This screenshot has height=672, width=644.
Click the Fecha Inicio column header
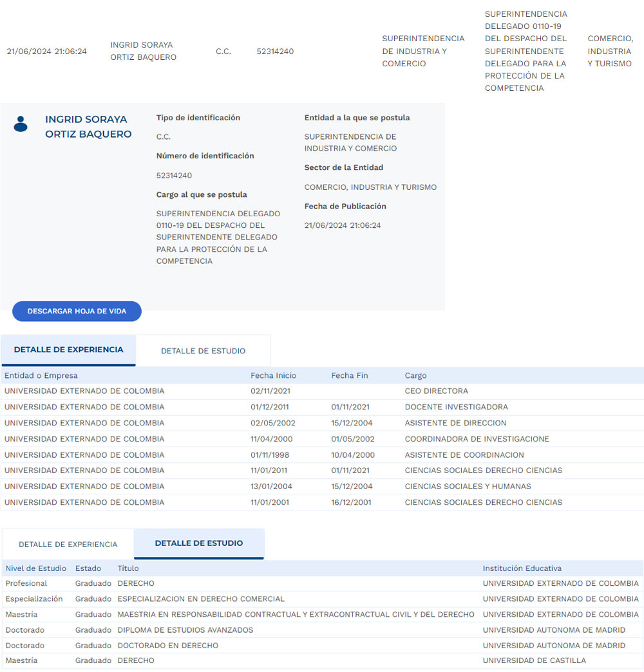click(273, 375)
